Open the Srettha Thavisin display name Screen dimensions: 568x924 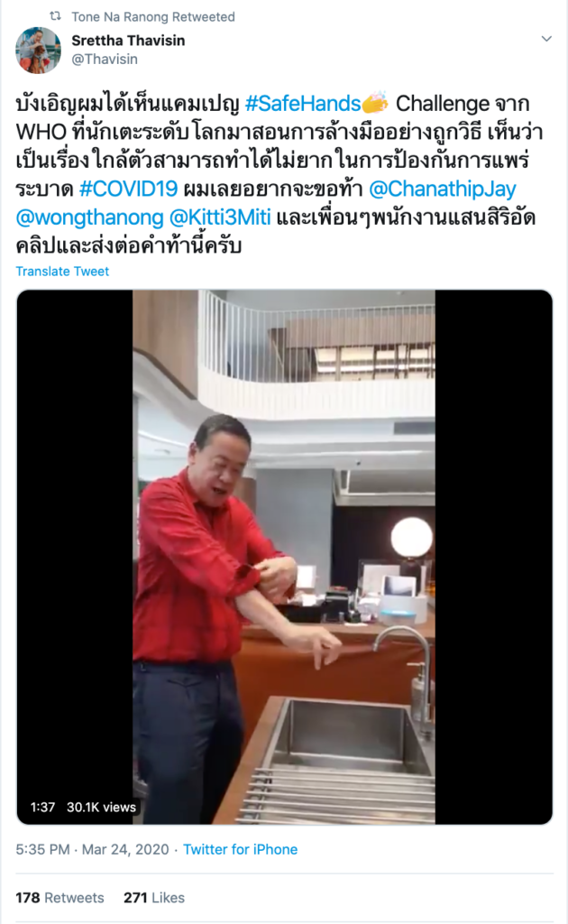click(x=128, y=40)
